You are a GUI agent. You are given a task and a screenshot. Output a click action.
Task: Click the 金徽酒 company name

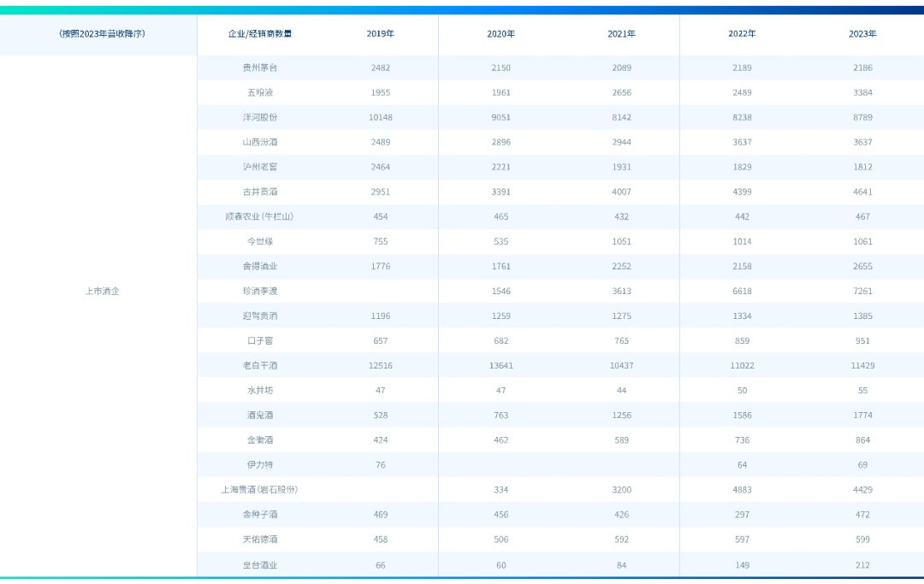260,439
